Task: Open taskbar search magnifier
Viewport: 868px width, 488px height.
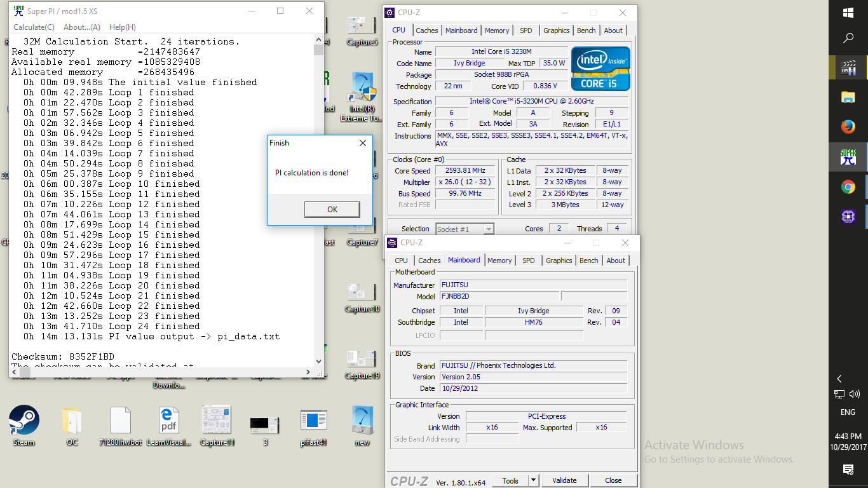Action: click(x=848, y=39)
